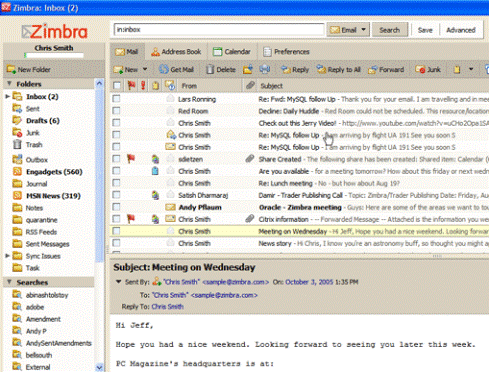Click the Reply toolbar icon
489x372 pixels.
tap(286, 69)
